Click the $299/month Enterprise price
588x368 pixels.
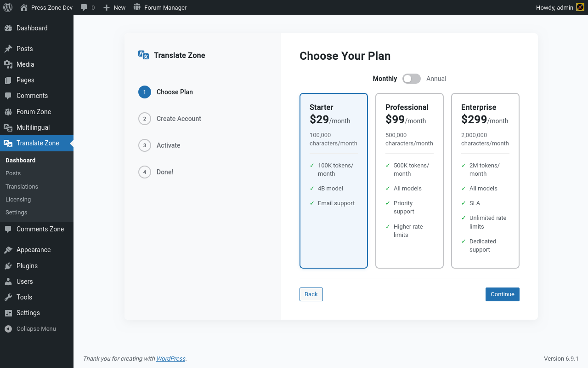[485, 120]
